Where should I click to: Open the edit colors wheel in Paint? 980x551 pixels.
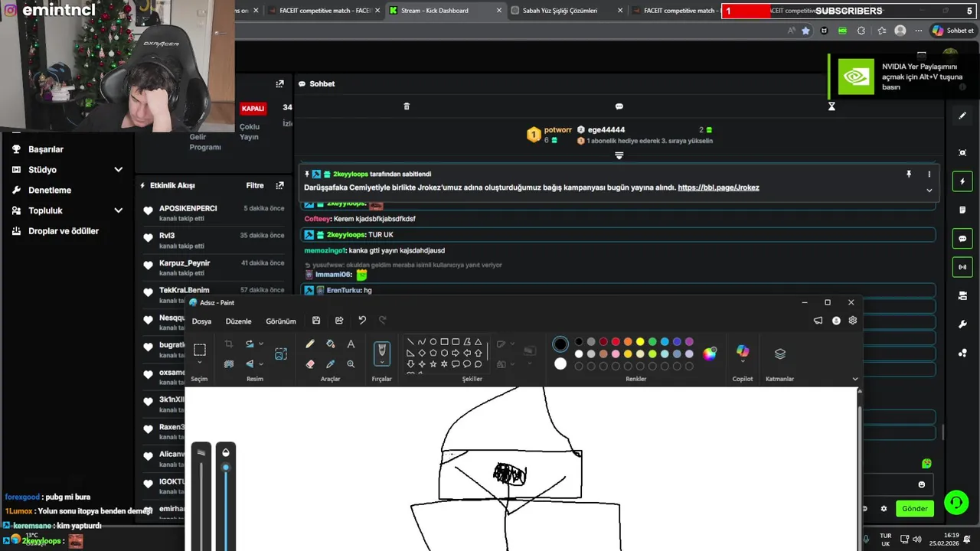click(710, 354)
